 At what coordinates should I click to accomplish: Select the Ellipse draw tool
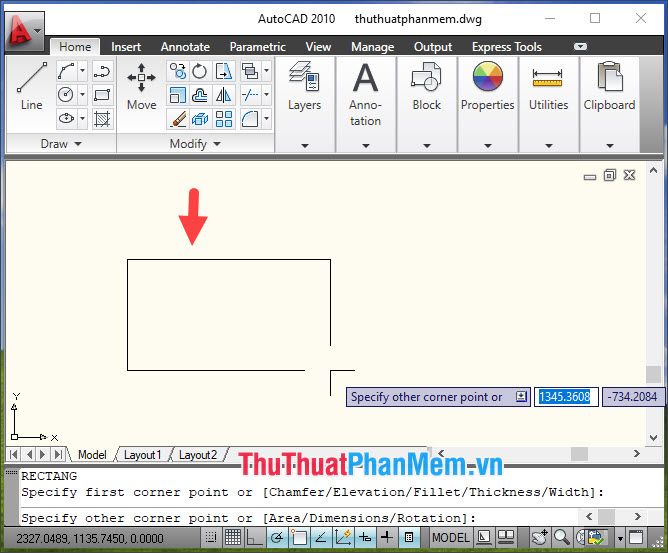(66, 118)
